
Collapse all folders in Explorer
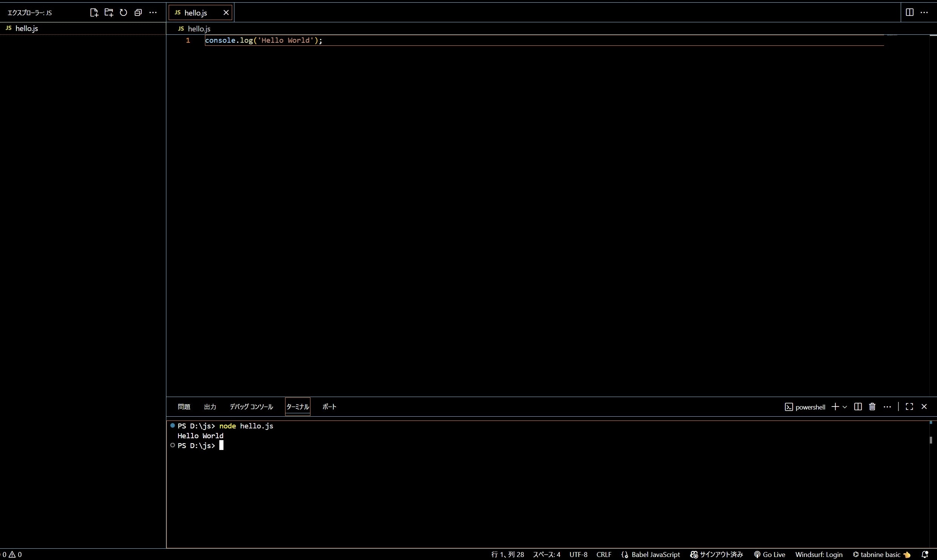pyautogui.click(x=138, y=12)
